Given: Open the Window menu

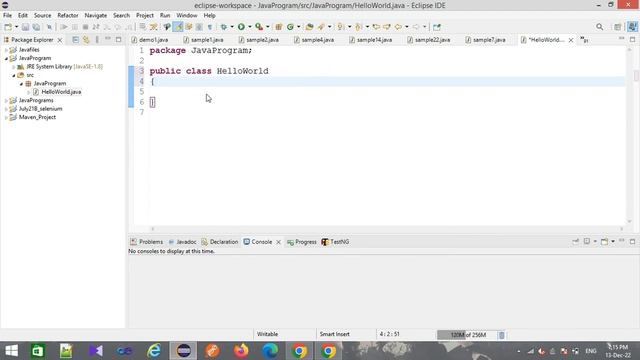Looking at the screenshot, I should point(187,16).
